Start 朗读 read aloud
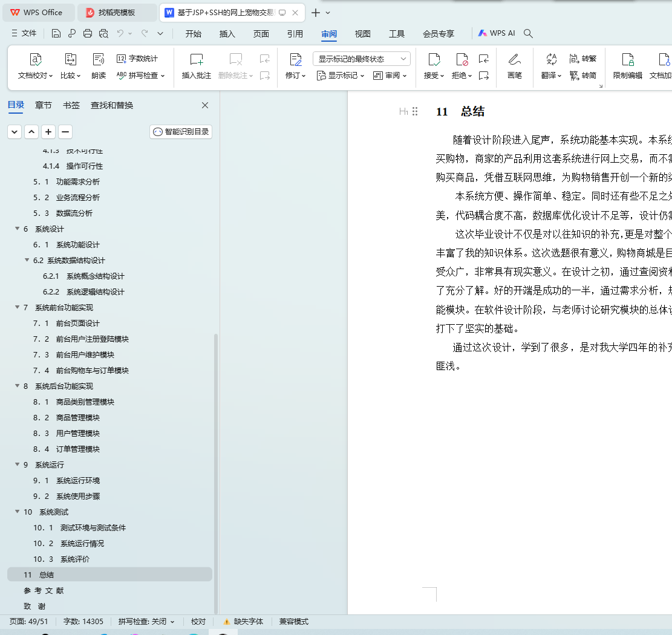The width and height of the screenshot is (672, 635). (99, 66)
